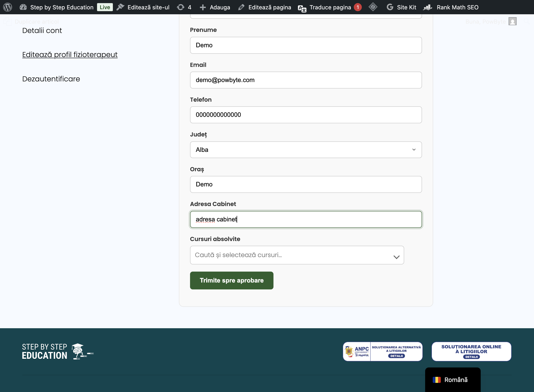Open Rank Math SEO chart icon

428,7
